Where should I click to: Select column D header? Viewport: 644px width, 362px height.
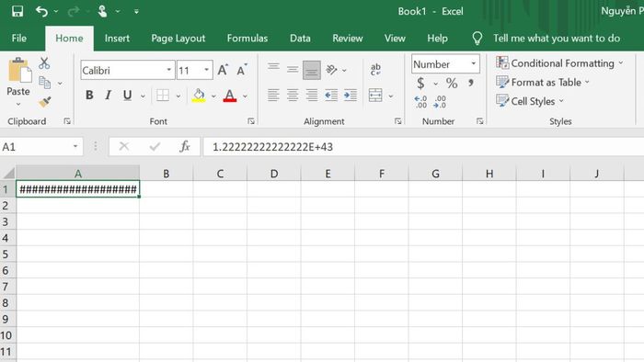point(274,174)
